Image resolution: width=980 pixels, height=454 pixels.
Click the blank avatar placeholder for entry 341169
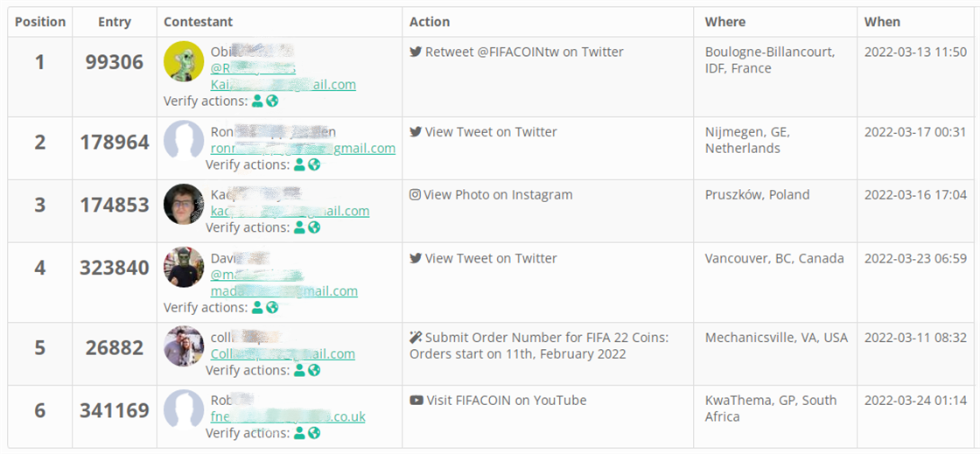point(184,409)
